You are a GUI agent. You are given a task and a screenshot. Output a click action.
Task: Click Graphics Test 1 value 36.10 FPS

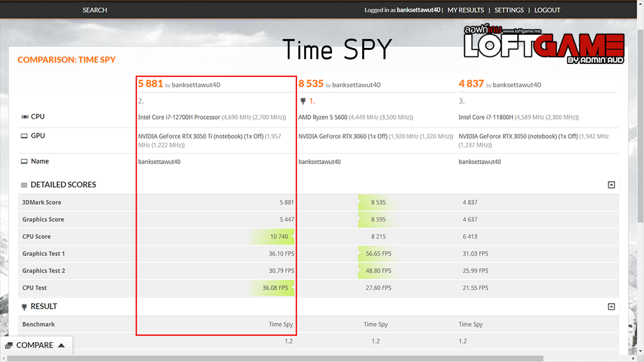click(x=282, y=254)
